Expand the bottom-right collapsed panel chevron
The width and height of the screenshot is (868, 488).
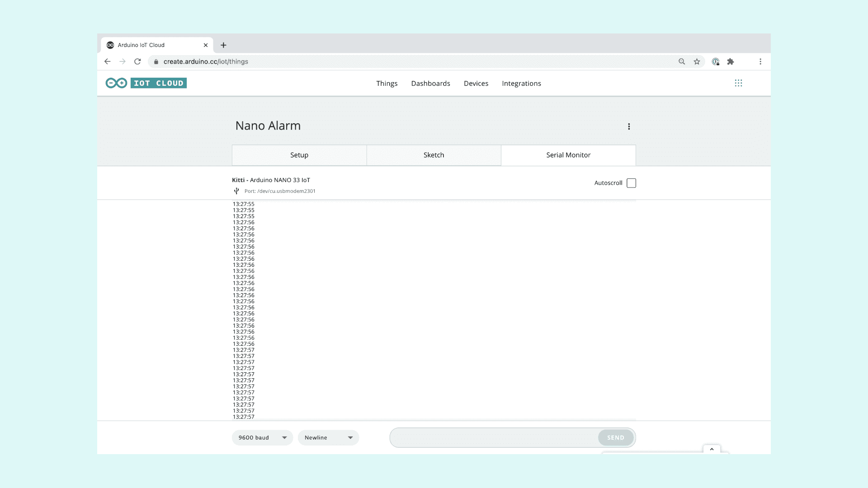click(x=712, y=449)
